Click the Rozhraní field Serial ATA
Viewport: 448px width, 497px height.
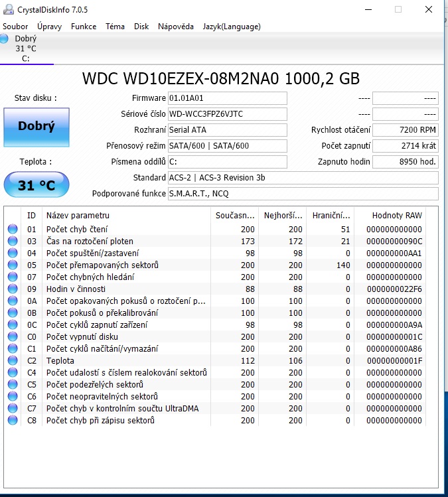(228, 130)
